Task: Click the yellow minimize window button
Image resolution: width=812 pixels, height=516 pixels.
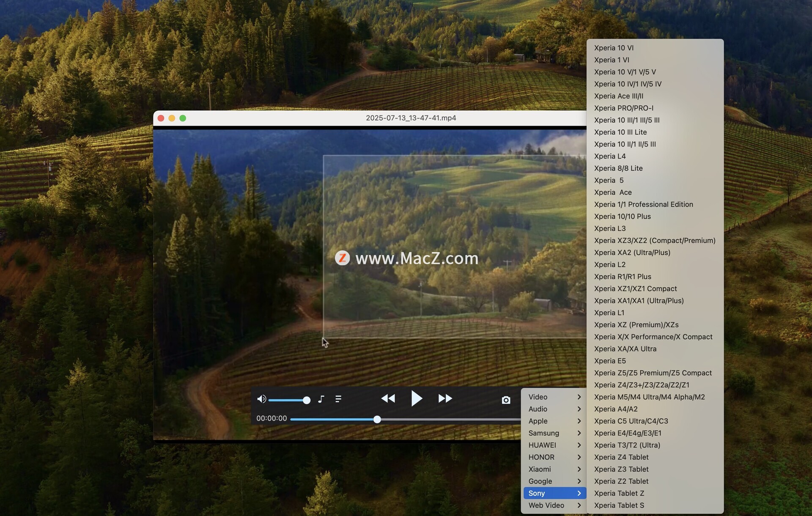Action: pyautogui.click(x=172, y=118)
